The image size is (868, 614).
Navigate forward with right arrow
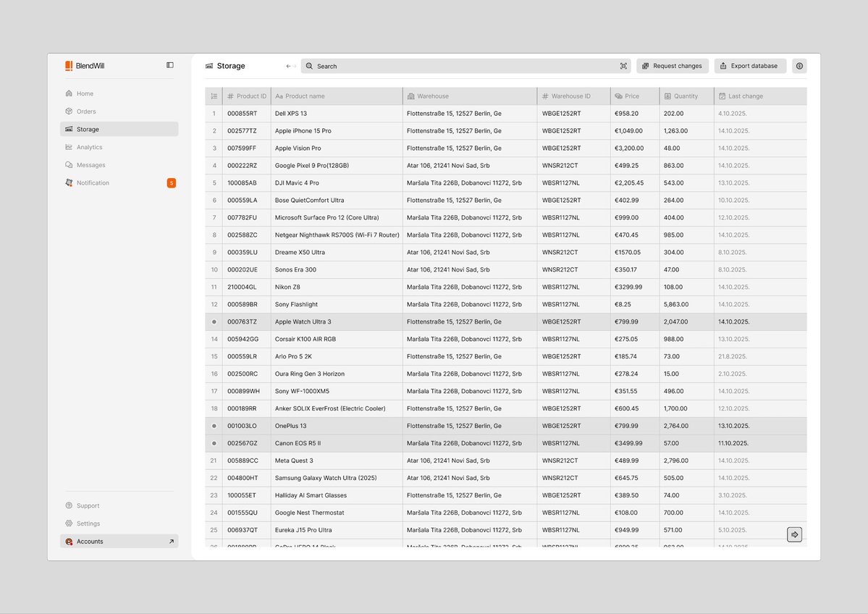(x=295, y=66)
